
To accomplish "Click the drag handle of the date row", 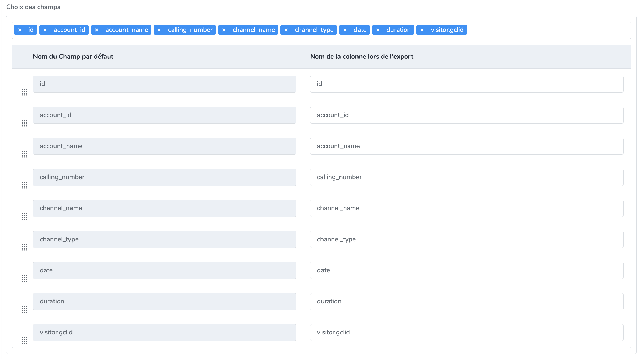I will tap(25, 278).
